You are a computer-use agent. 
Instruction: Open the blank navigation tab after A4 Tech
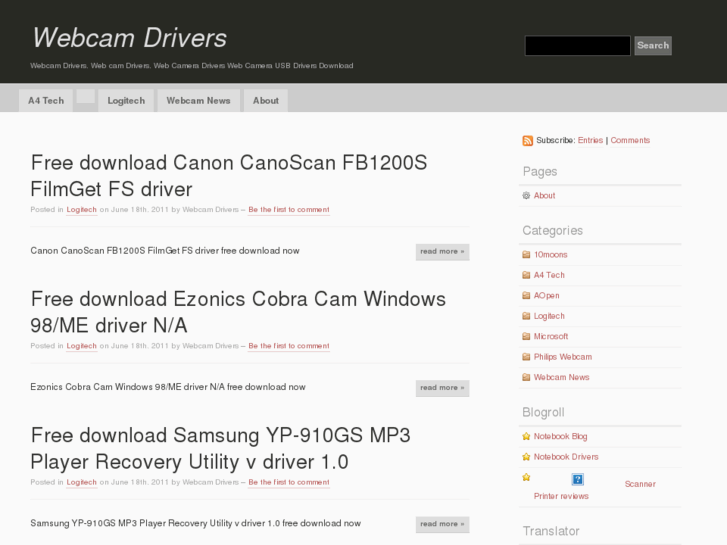point(86,96)
